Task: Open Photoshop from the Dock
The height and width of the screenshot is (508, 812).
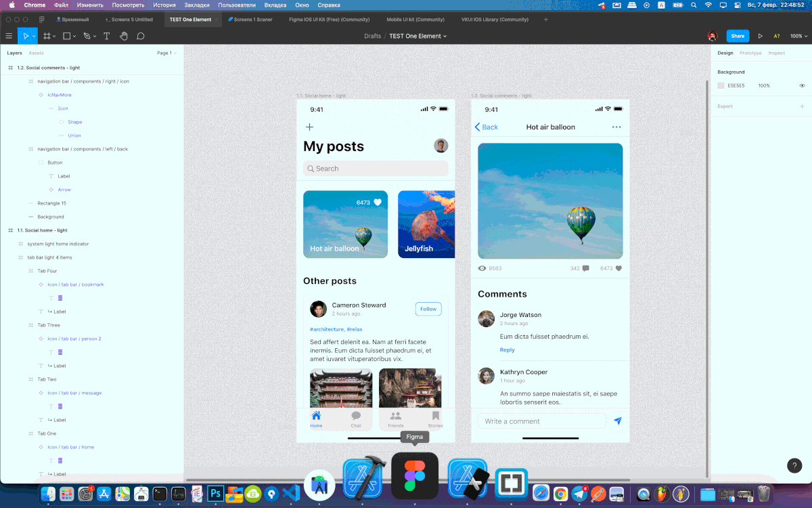Action: click(217, 494)
